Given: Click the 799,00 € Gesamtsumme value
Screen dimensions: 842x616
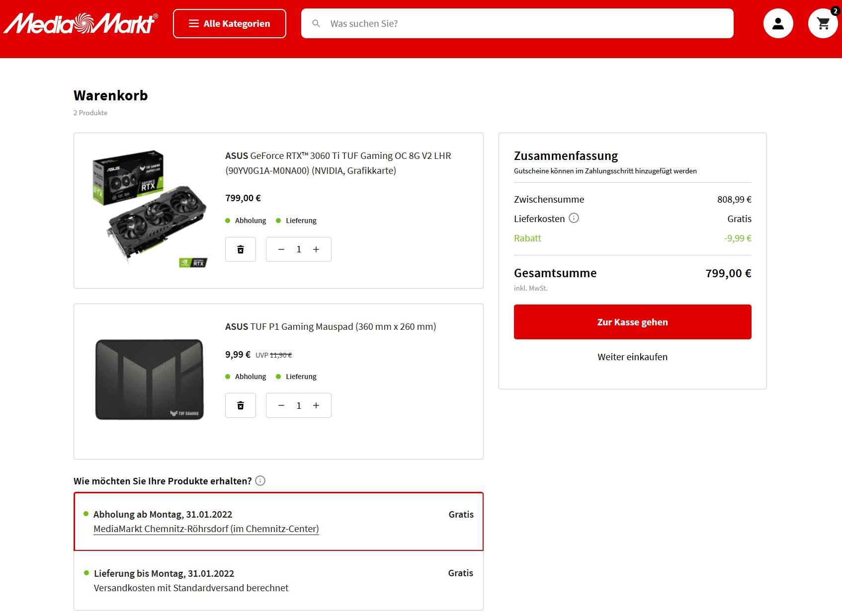Looking at the screenshot, I should [x=729, y=273].
